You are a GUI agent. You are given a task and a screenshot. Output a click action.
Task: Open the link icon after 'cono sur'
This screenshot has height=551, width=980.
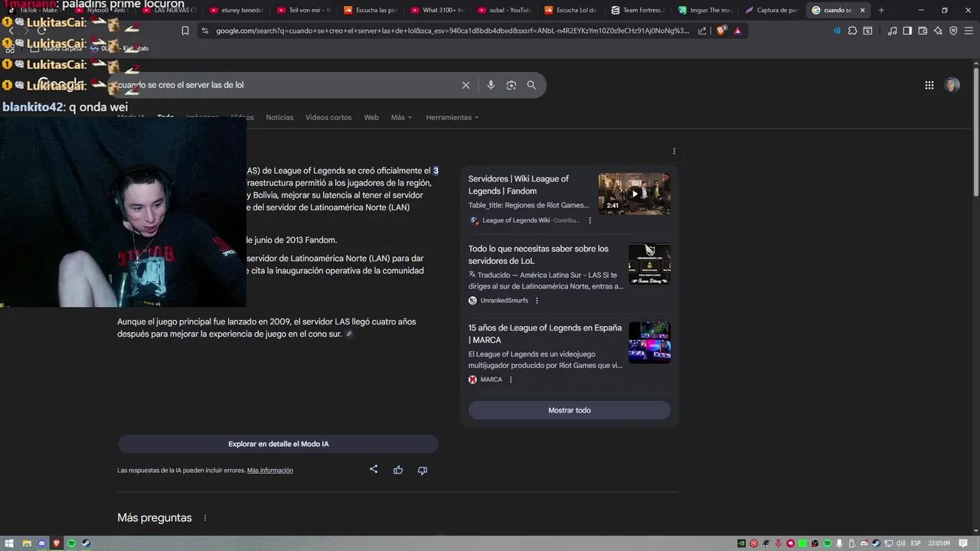349,334
